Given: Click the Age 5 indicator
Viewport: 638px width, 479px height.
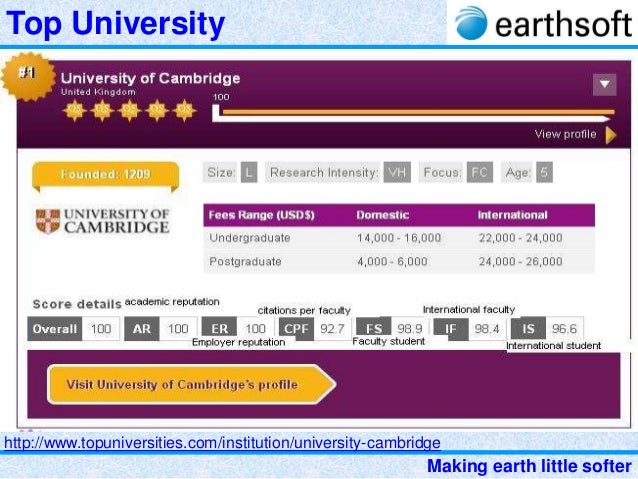Looking at the screenshot, I should click(x=527, y=173).
